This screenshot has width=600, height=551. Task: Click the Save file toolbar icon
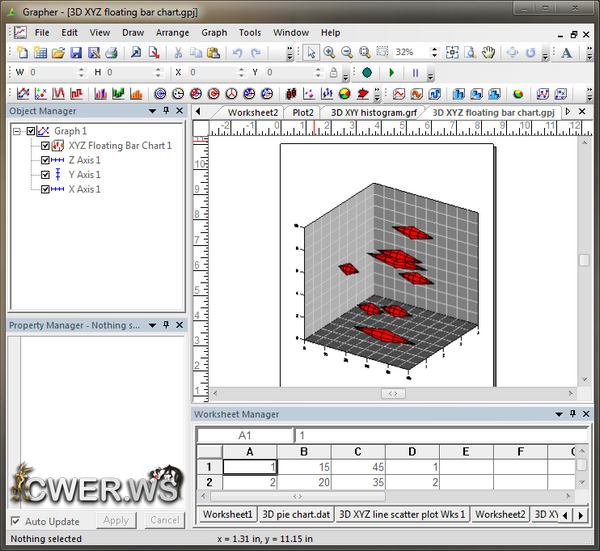pos(76,52)
